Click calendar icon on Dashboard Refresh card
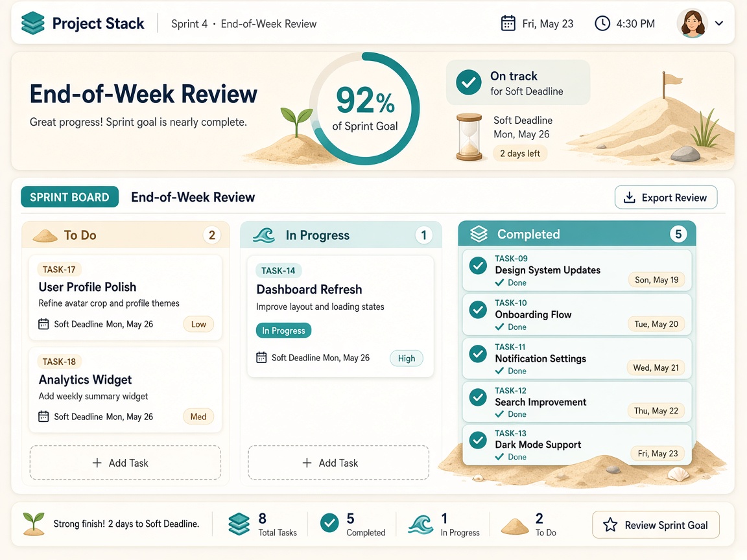This screenshot has height=560, width=747. [x=261, y=357]
